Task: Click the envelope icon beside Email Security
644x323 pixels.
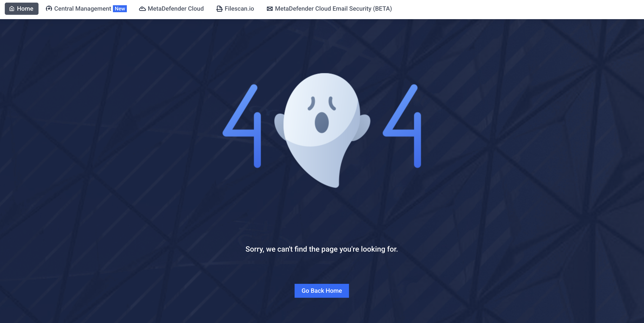Action: pos(270,9)
